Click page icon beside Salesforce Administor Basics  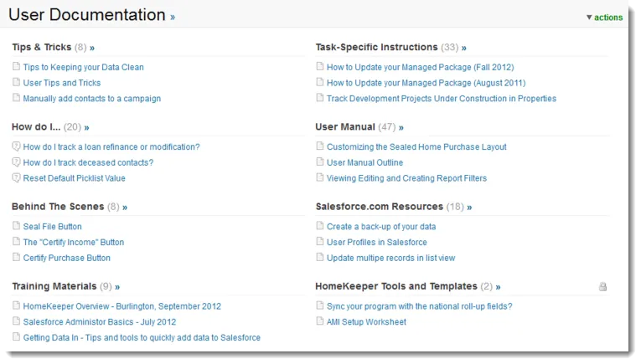[x=17, y=320]
